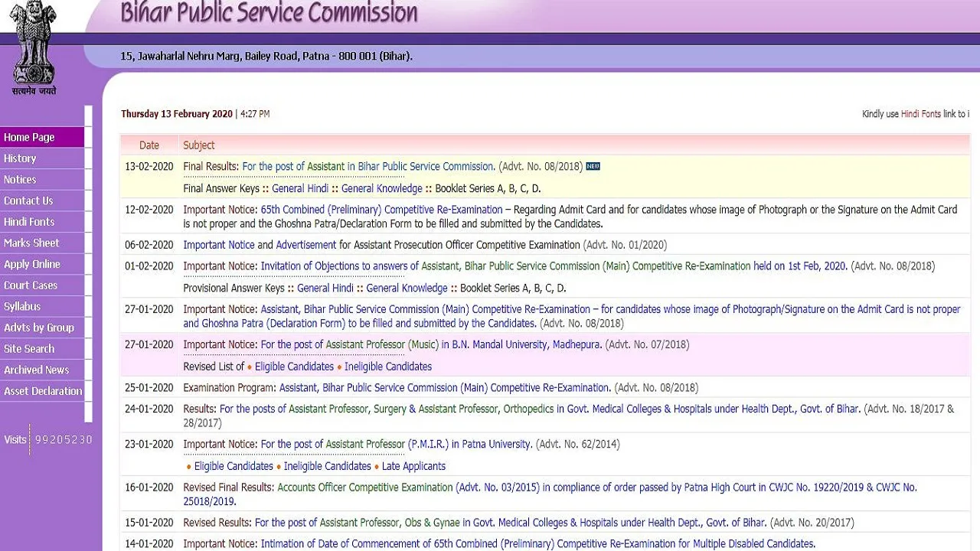Open P.M.I.R. Eligible Candidates list link
This screenshot has width=980, height=551.
(x=234, y=466)
